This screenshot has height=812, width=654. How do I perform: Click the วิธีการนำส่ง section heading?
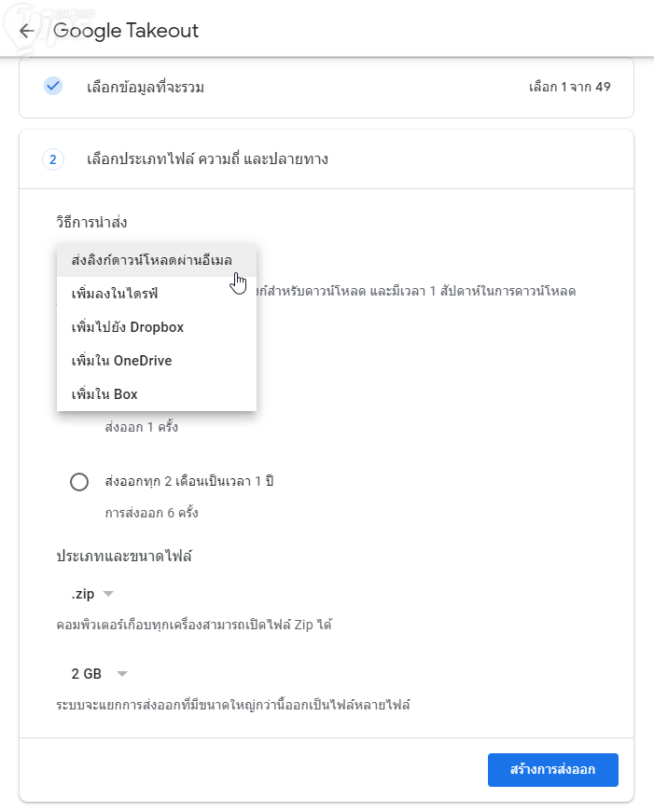coord(91,222)
